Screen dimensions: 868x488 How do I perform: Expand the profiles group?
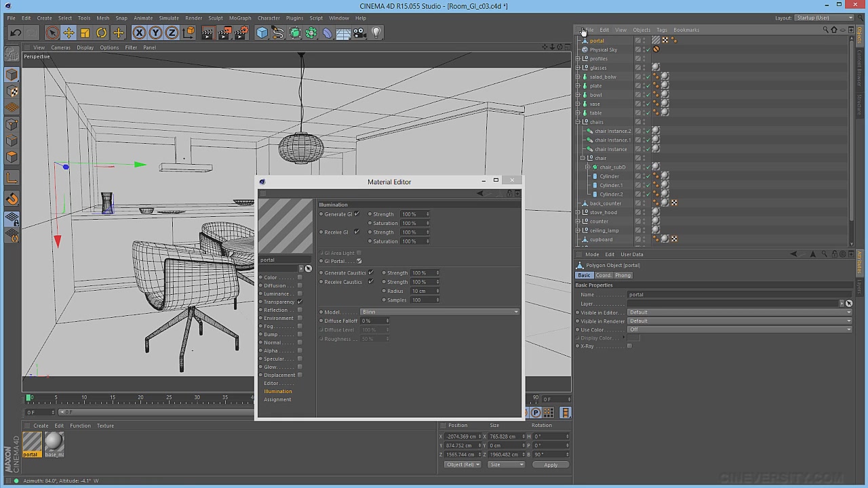[x=578, y=59]
